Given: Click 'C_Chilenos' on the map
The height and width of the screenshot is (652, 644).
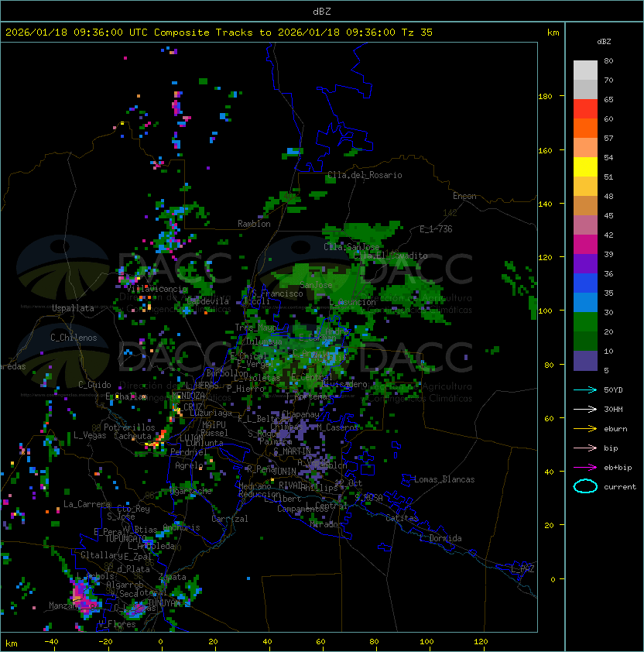Looking at the screenshot, I should [74, 338].
